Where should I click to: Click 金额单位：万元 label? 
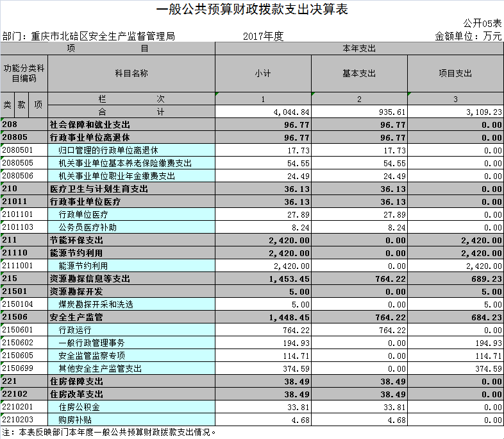tap(468, 36)
